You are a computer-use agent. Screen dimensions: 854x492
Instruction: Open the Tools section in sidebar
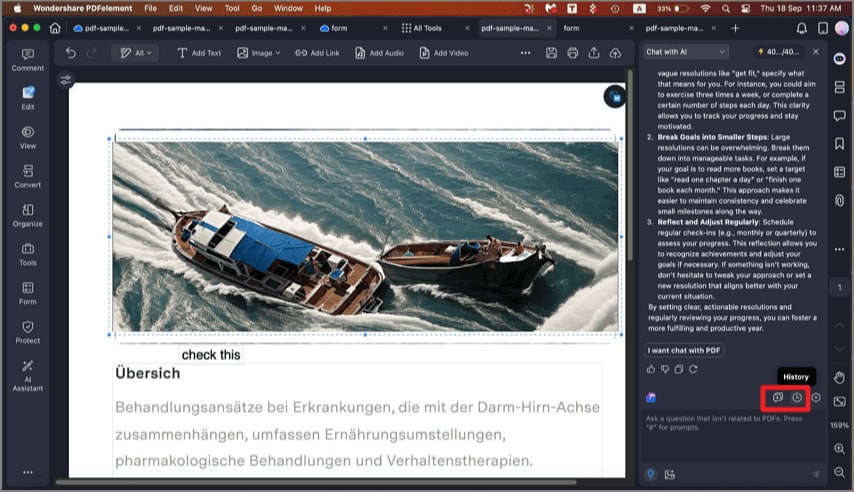coord(28,254)
